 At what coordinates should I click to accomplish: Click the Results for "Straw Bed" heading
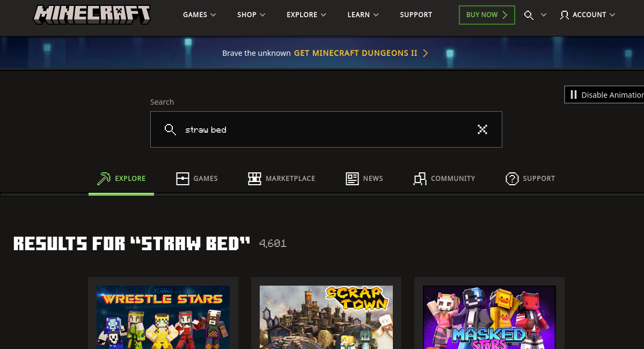pos(132,244)
